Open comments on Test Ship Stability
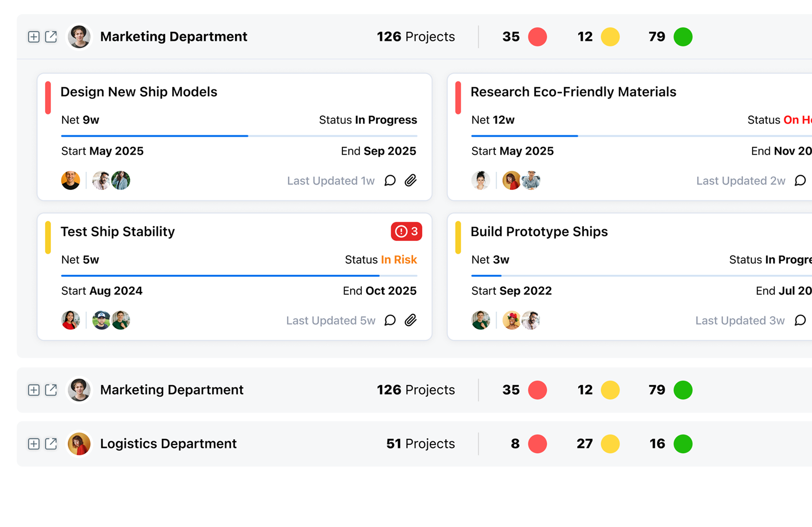The height and width of the screenshot is (527, 812). 390,320
